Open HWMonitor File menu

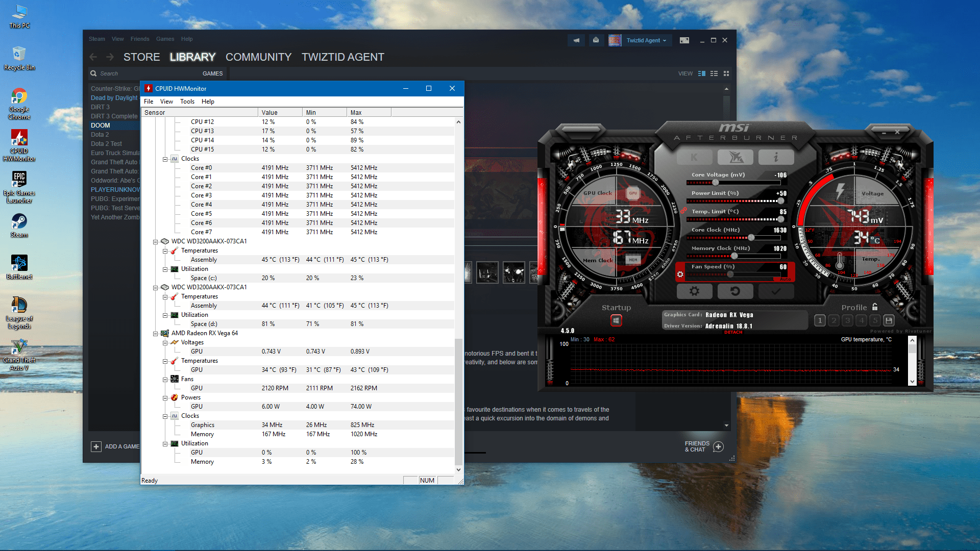(x=149, y=102)
